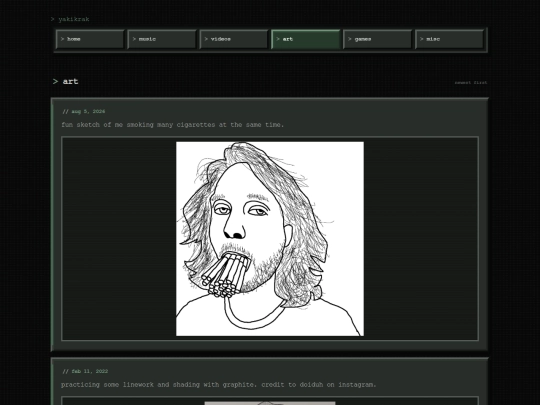Navigate to the games tab
The image size is (540, 405).
[x=377, y=39]
